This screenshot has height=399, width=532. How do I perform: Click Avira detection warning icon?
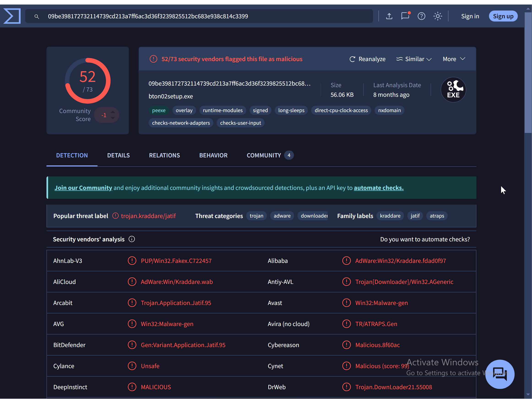coord(346,324)
